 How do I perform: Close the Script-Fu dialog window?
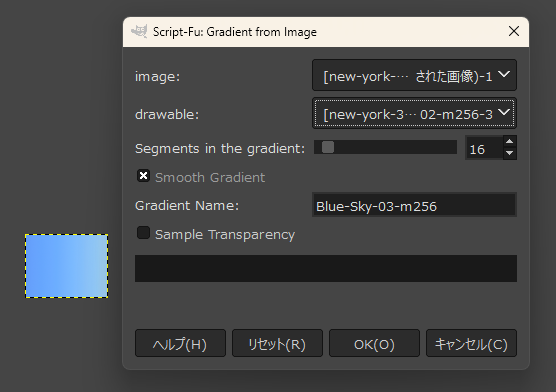(x=514, y=31)
